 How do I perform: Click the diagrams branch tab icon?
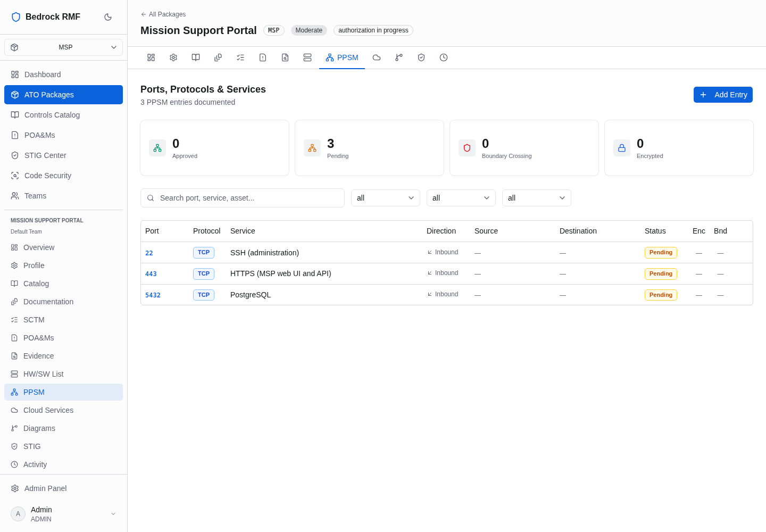(399, 57)
